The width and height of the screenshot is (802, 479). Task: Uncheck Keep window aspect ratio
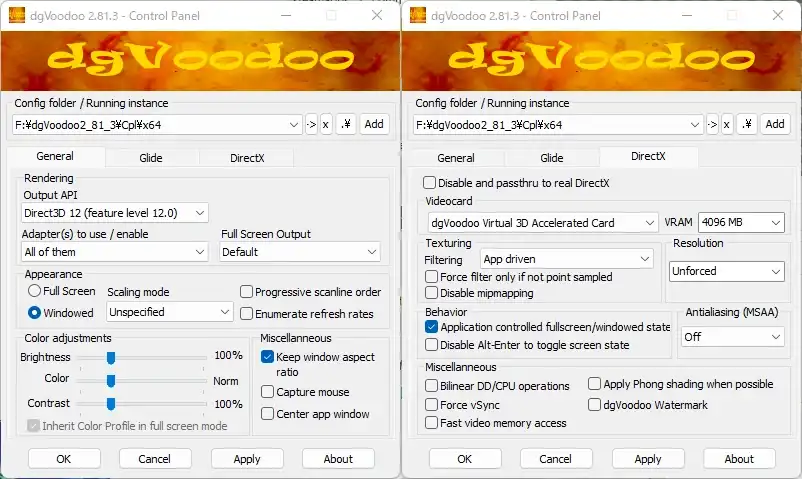(x=268, y=357)
